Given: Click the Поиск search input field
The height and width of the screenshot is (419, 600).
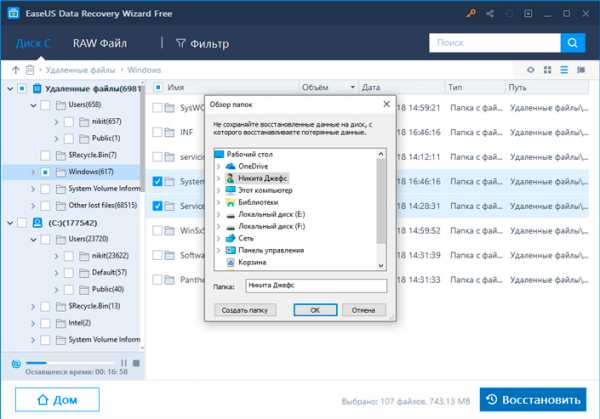Looking at the screenshot, I should click(x=495, y=42).
